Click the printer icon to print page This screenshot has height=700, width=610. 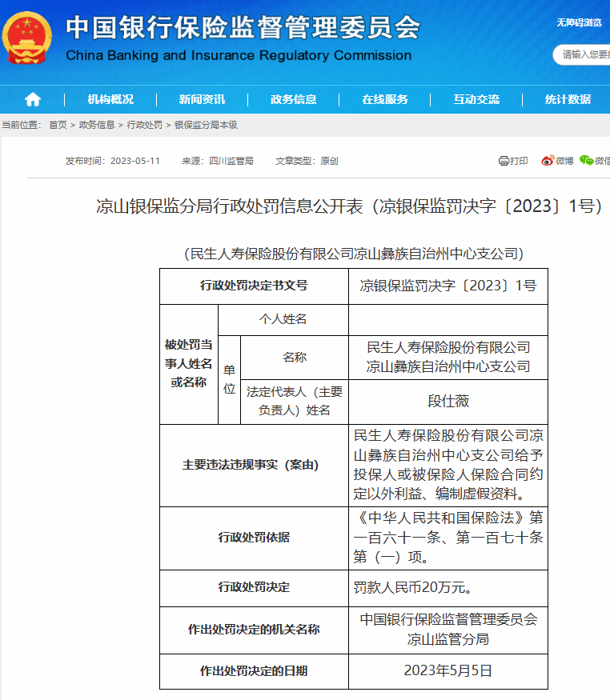pyautogui.click(x=504, y=161)
